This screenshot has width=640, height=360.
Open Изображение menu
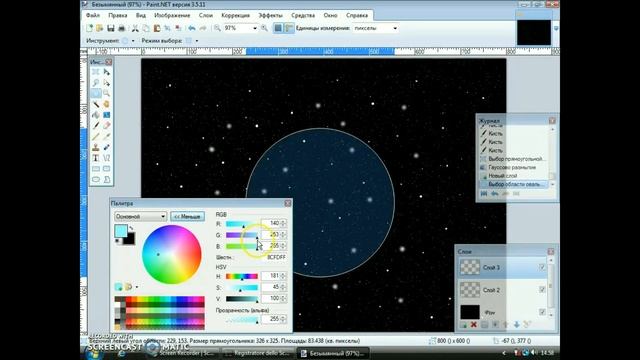(172, 16)
